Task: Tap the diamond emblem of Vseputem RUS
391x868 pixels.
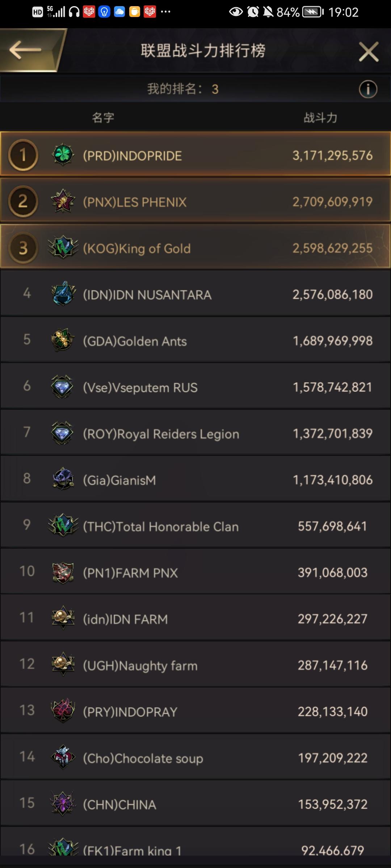Action: pos(62,387)
